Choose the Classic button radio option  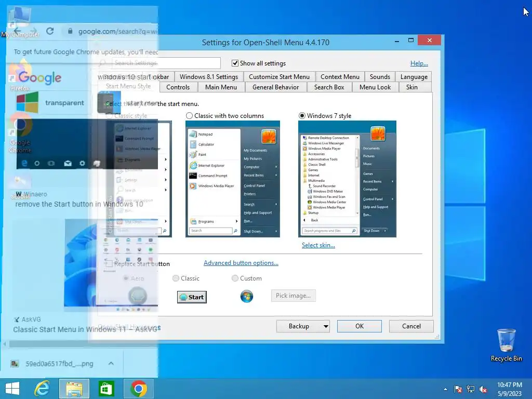click(x=176, y=278)
